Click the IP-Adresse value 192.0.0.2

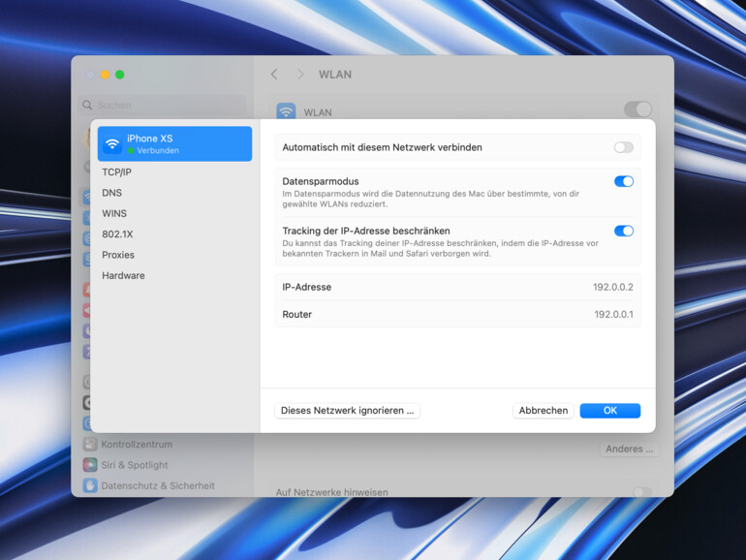[x=612, y=287]
